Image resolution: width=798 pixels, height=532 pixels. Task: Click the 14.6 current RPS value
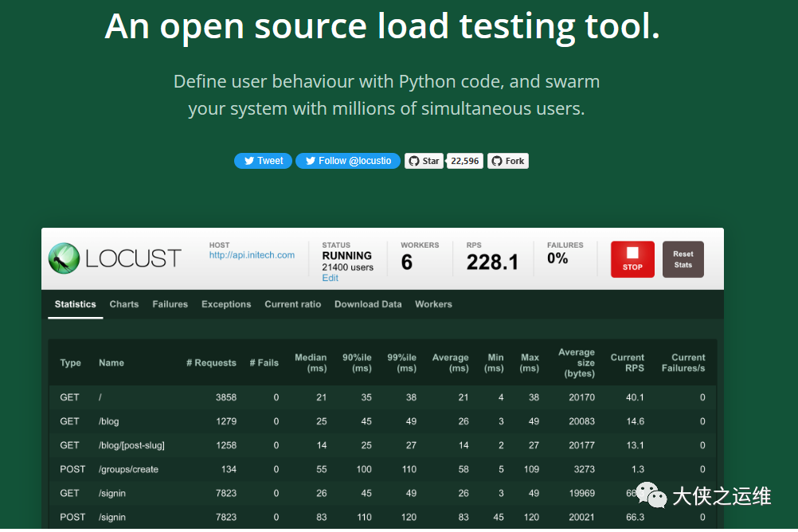click(x=636, y=421)
